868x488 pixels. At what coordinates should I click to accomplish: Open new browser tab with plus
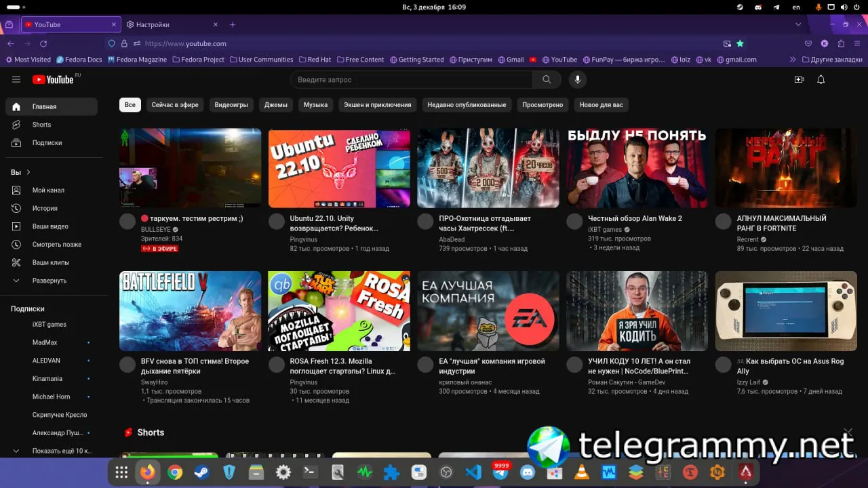[233, 24]
